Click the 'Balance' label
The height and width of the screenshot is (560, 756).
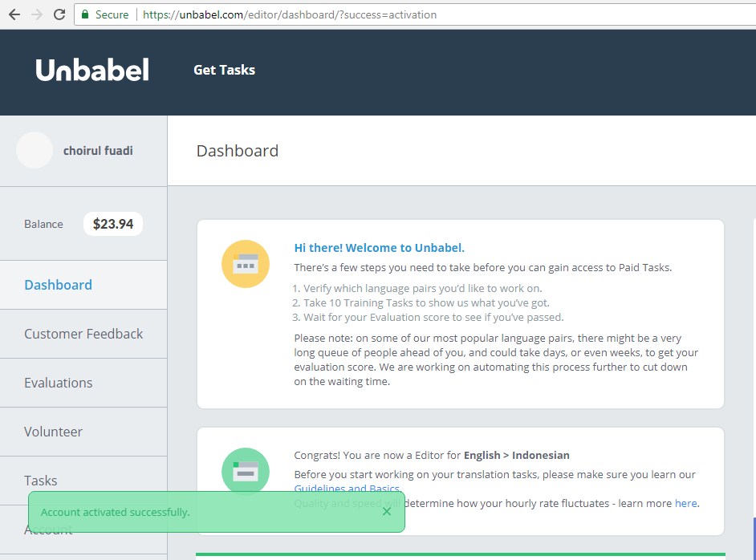pyautogui.click(x=43, y=224)
